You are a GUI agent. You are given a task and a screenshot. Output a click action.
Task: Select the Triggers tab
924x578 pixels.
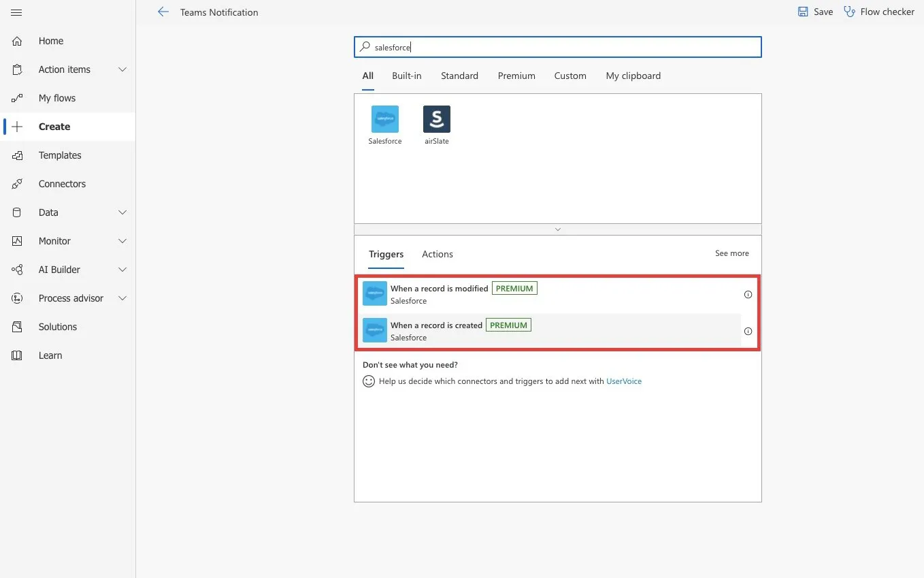[386, 254]
